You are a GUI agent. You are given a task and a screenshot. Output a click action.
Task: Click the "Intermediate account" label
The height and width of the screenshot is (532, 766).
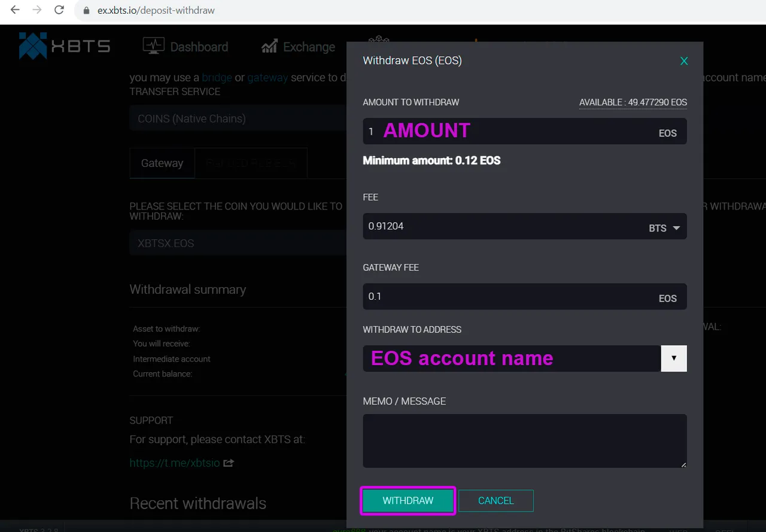172,359
